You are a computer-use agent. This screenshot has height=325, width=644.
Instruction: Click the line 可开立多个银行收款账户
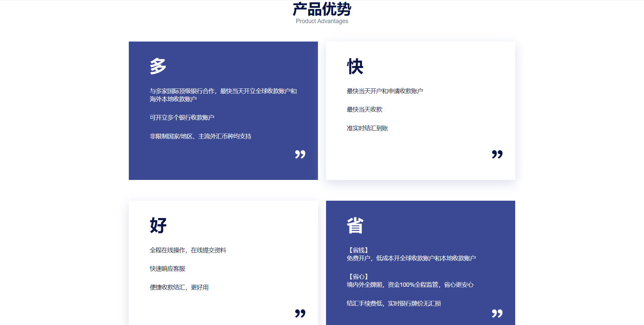pyautogui.click(x=182, y=118)
